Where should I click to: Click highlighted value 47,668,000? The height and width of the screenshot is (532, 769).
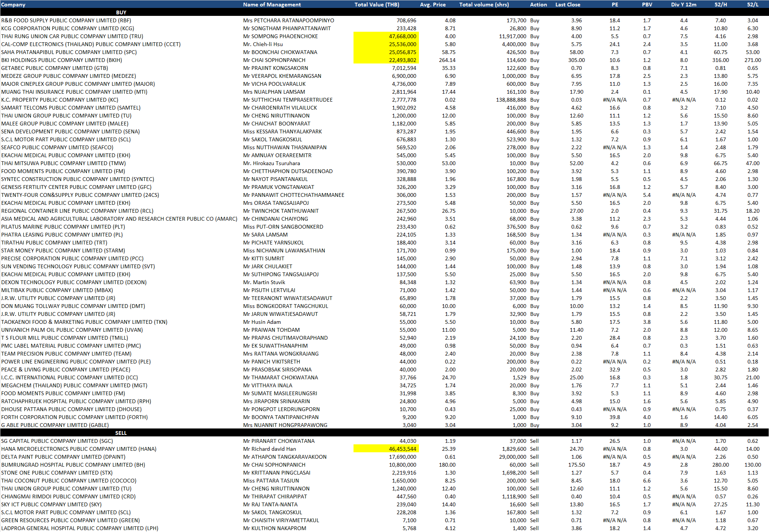point(402,36)
